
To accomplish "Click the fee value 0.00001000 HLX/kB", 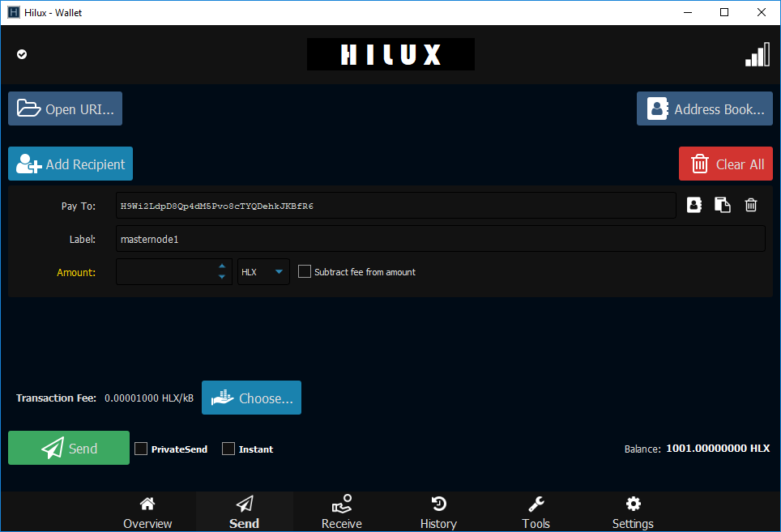I will (149, 398).
